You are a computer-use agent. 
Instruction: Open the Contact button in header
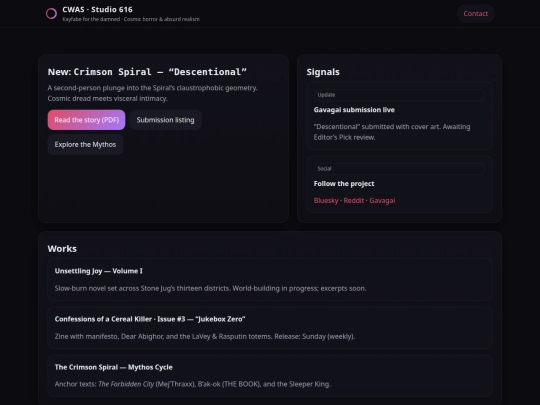point(476,13)
